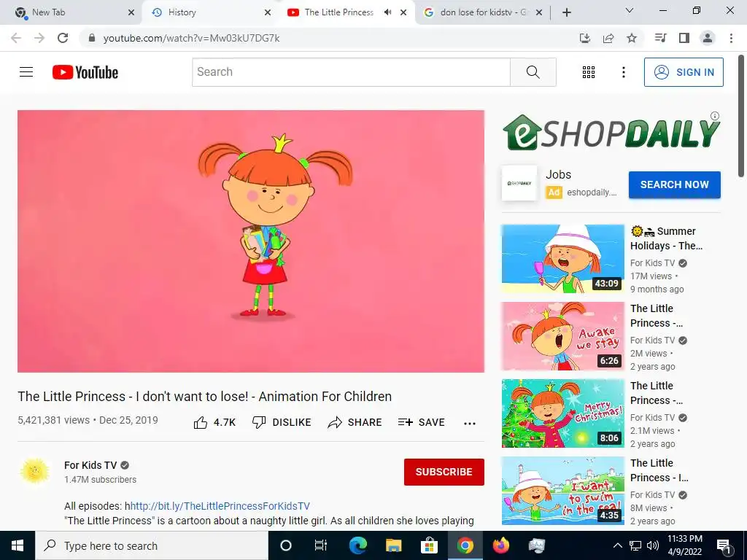This screenshot has height=560, width=747.
Task: Open a new browser tab
Action: pyautogui.click(x=566, y=12)
